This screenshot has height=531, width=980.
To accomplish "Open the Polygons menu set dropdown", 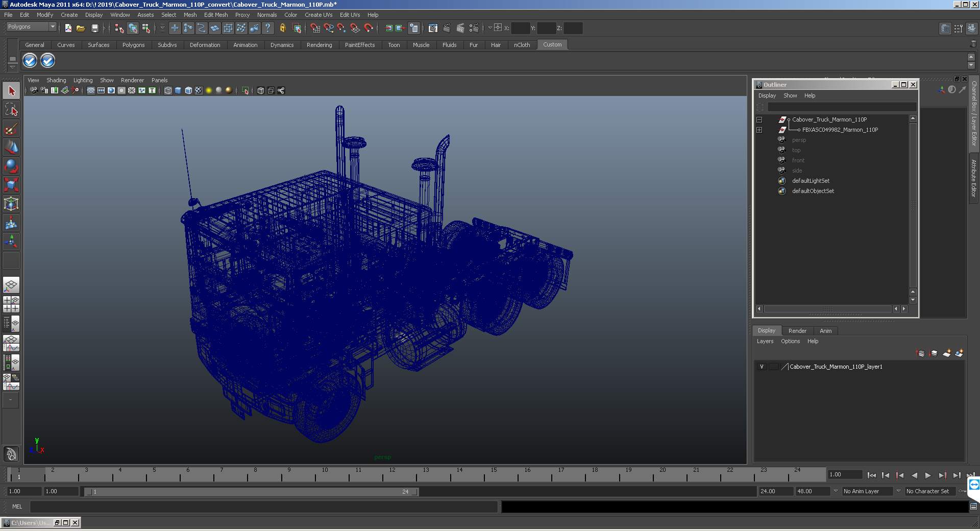I will coord(31,27).
